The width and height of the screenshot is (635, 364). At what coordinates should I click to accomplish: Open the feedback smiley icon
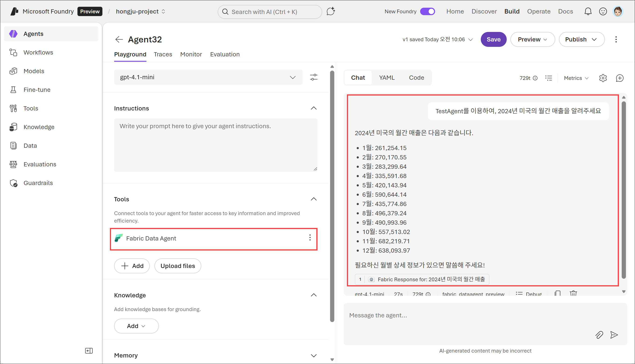(603, 11)
